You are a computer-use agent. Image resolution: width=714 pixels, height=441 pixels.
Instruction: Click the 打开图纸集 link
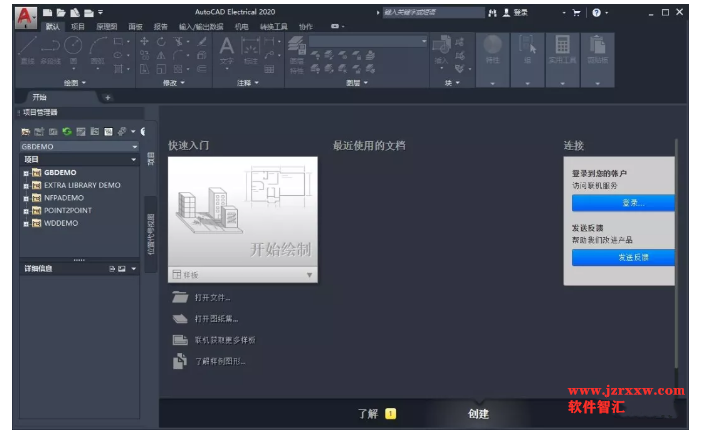coord(216,319)
